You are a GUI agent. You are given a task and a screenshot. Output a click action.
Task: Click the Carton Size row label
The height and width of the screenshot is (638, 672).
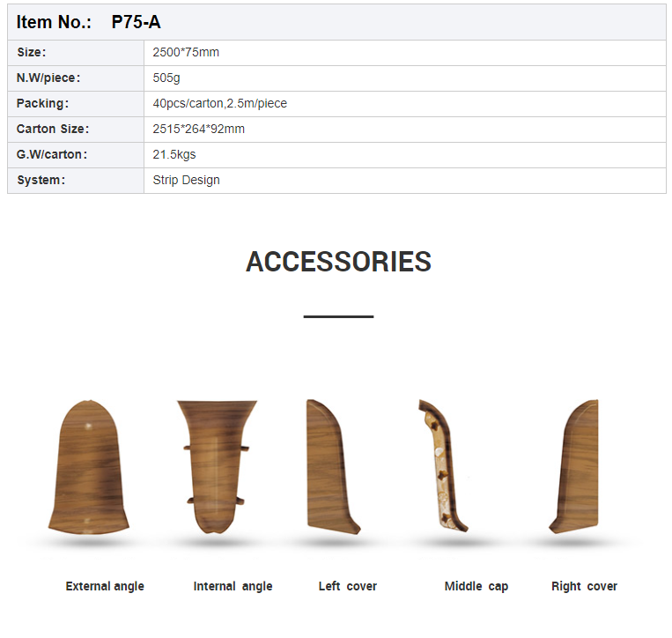53,130
